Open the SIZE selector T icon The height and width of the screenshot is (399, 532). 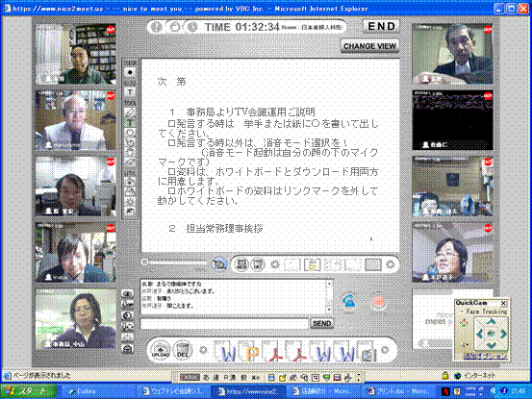(x=130, y=91)
